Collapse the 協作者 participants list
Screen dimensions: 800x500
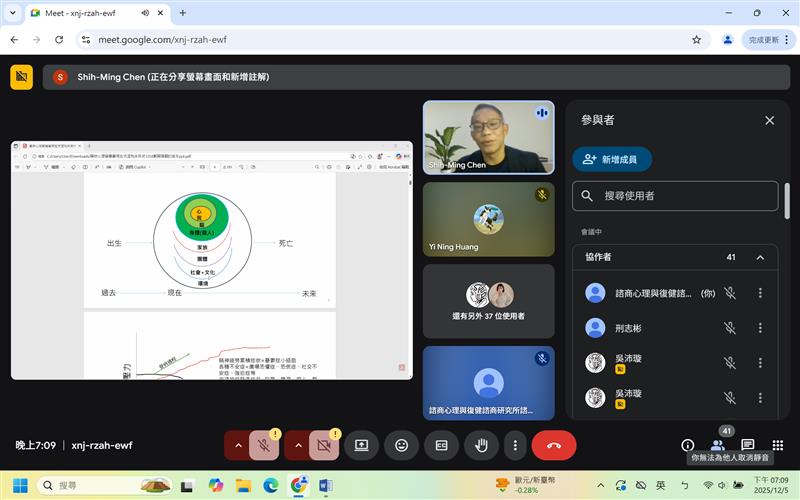[760, 257]
